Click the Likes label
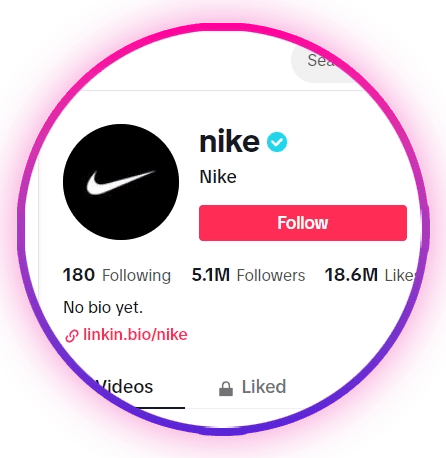Viewport: 446px width, 458px height. coord(400,275)
